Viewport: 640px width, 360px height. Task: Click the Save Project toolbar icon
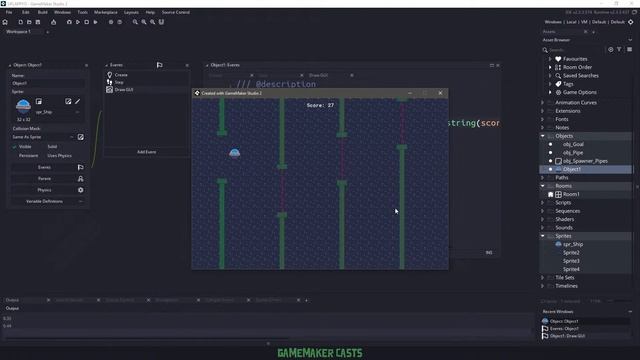click(x=38, y=22)
